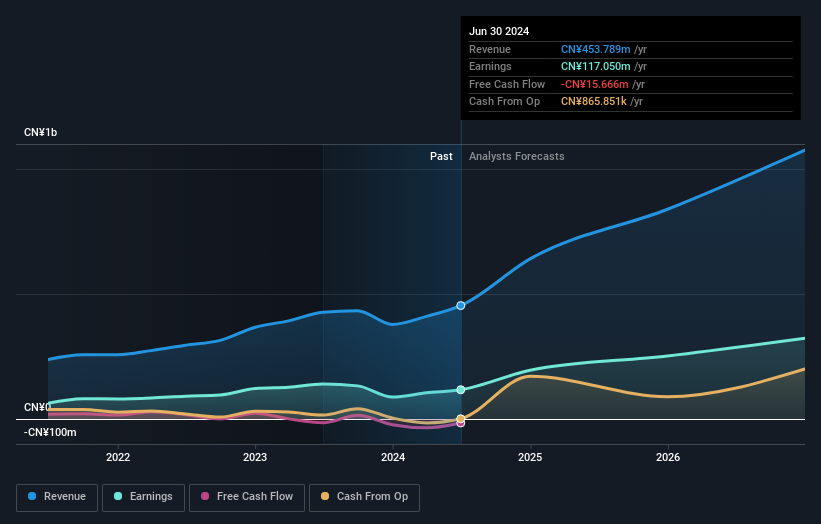Click the Cash From Op label in tooltip
Viewport: 821px width, 524px height.
click(504, 102)
